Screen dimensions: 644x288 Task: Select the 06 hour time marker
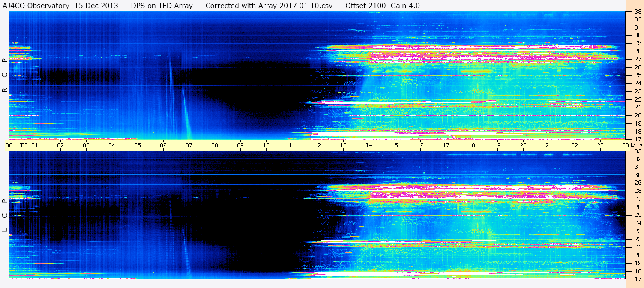coord(163,145)
